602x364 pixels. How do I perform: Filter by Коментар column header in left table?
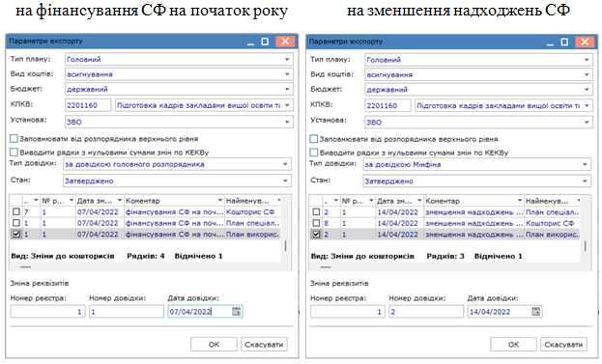[x=220, y=200]
